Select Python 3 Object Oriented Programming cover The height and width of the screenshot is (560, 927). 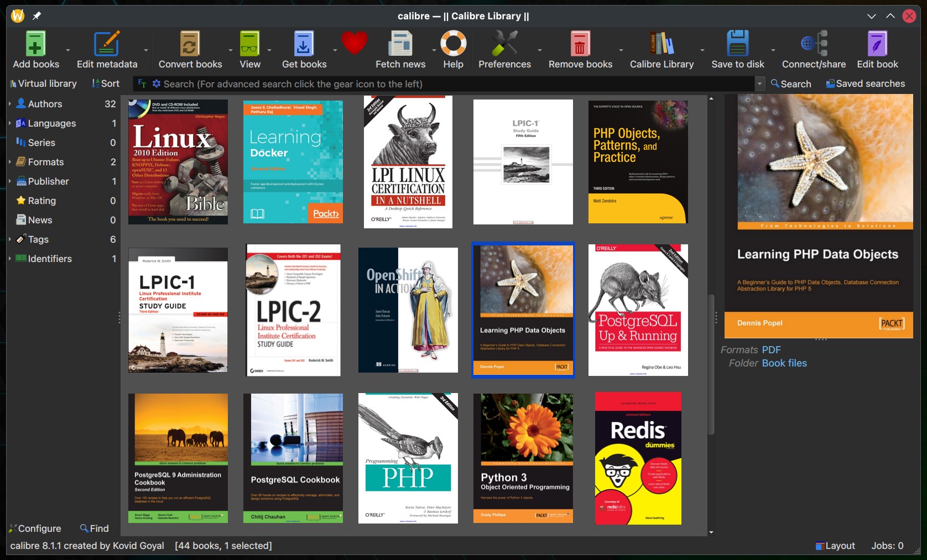[x=523, y=458]
